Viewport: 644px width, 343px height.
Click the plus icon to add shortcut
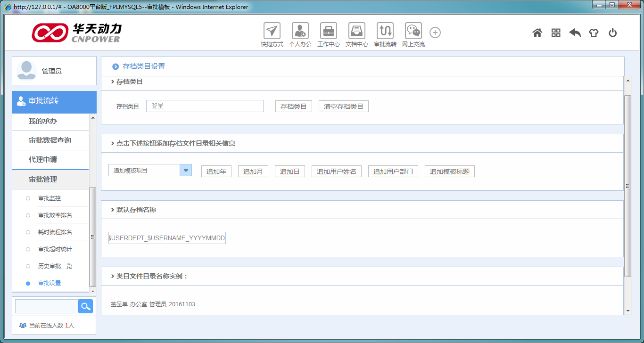(x=435, y=33)
